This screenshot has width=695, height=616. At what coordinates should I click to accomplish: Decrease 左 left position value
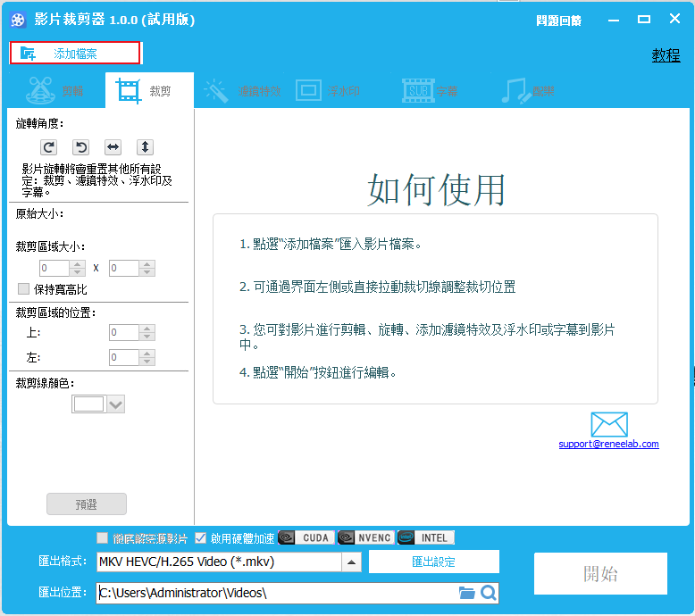147,361
